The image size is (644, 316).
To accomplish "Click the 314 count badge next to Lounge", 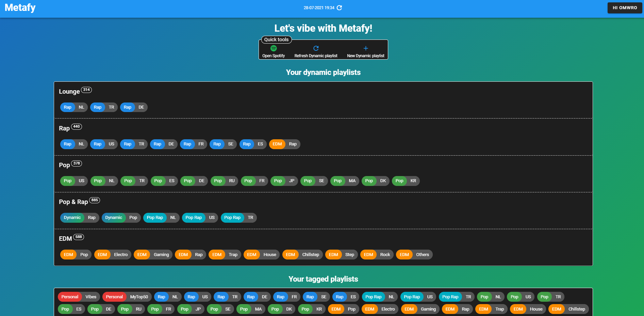I will tap(86, 90).
